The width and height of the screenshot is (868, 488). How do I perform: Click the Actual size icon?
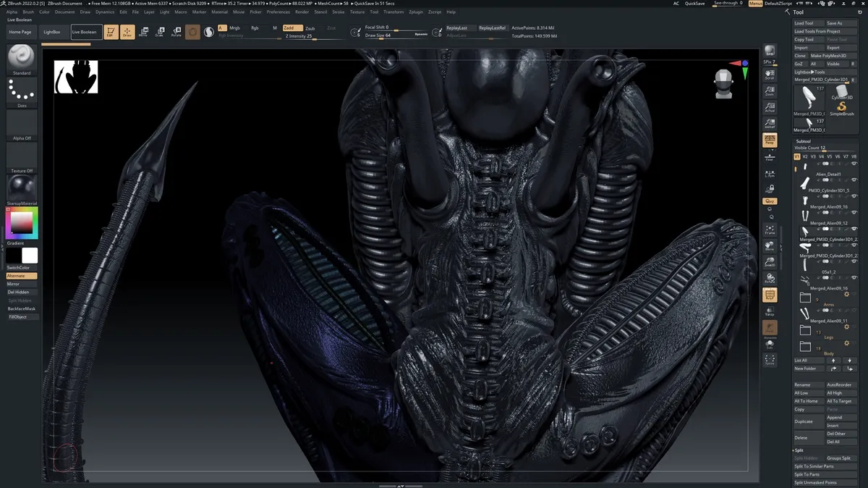pos(770,107)
